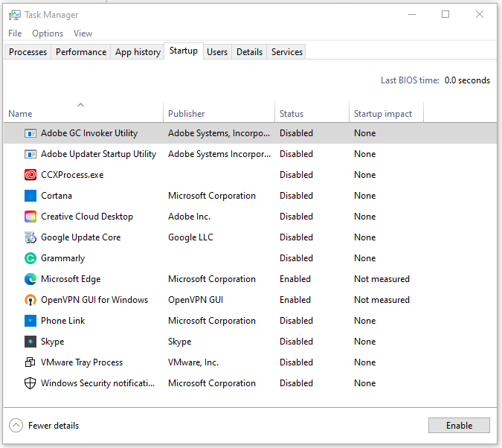Click the VMware Tray Process icon
This screenshot has width=502, height=448.
pyautogui.click(x=30, y=362)
